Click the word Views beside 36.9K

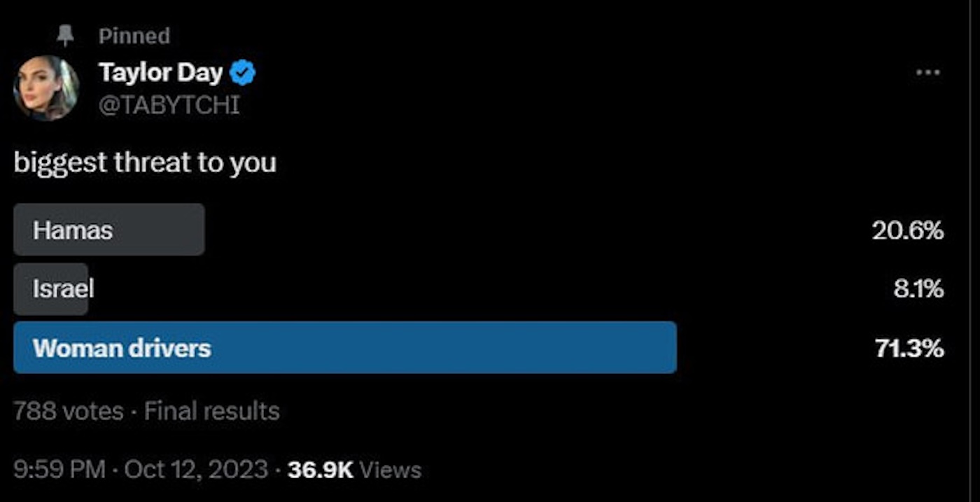(391, 469)
